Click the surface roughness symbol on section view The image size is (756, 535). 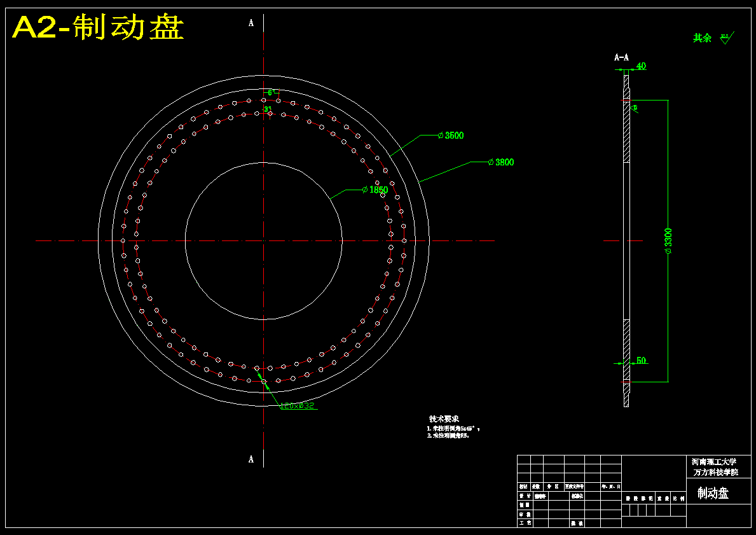point(634,109)
